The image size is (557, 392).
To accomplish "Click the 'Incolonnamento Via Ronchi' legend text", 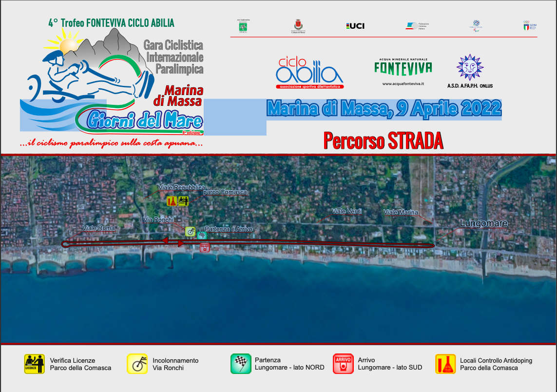I will [x=175, y=364].
